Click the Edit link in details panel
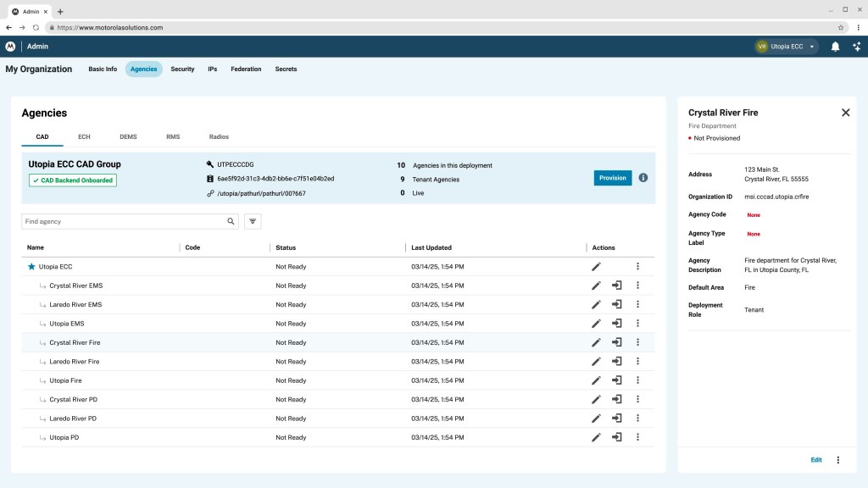Image resolution: width=868 pixels, height=488 pixels. 815,460
